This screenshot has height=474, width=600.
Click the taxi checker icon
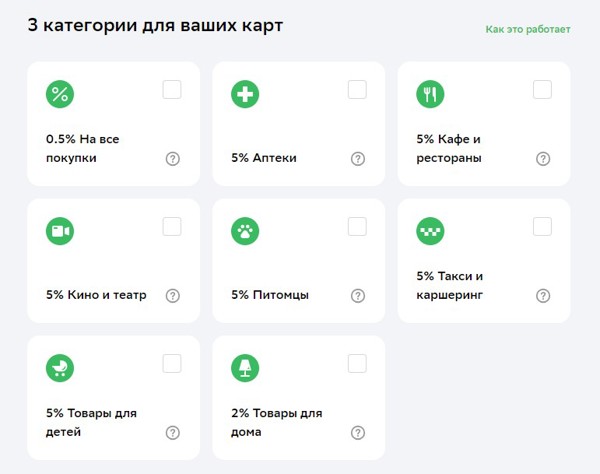(430, 232)
